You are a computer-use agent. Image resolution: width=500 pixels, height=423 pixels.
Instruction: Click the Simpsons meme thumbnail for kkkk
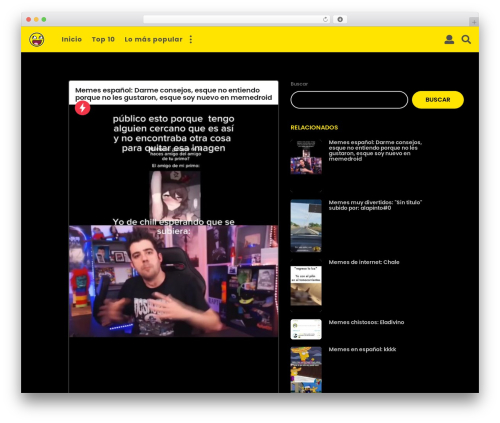306,369
